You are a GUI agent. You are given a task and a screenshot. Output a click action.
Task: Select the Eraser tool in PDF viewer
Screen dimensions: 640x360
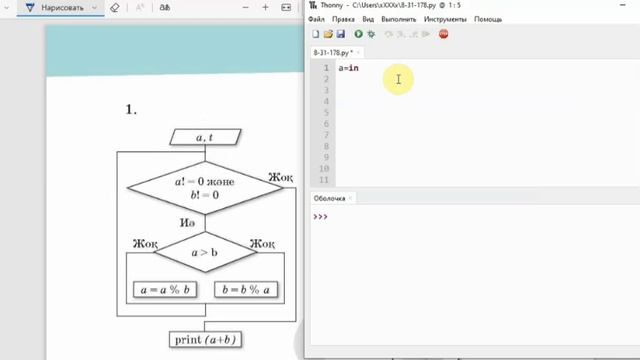pyautogui.click(x=115, y=7)
